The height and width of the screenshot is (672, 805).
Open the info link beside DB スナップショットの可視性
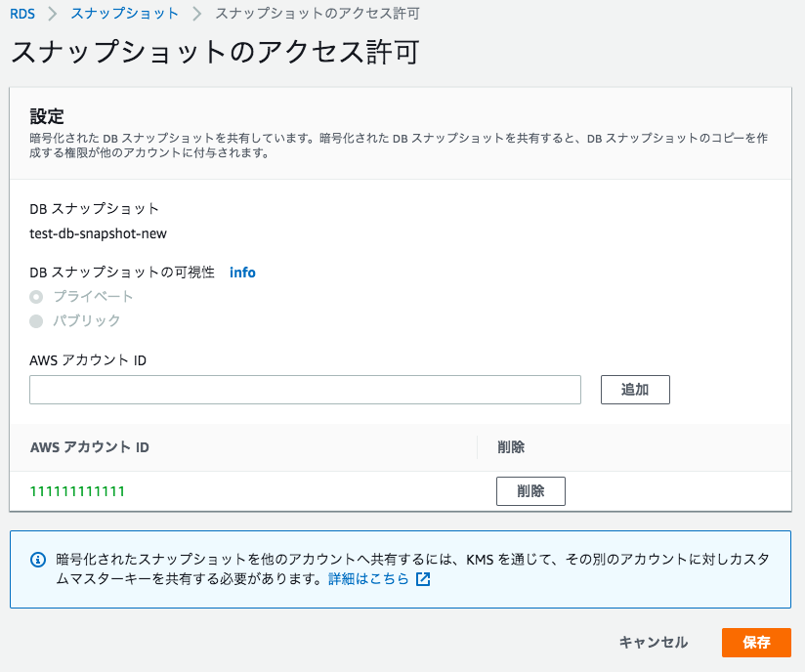coord(242,273)
